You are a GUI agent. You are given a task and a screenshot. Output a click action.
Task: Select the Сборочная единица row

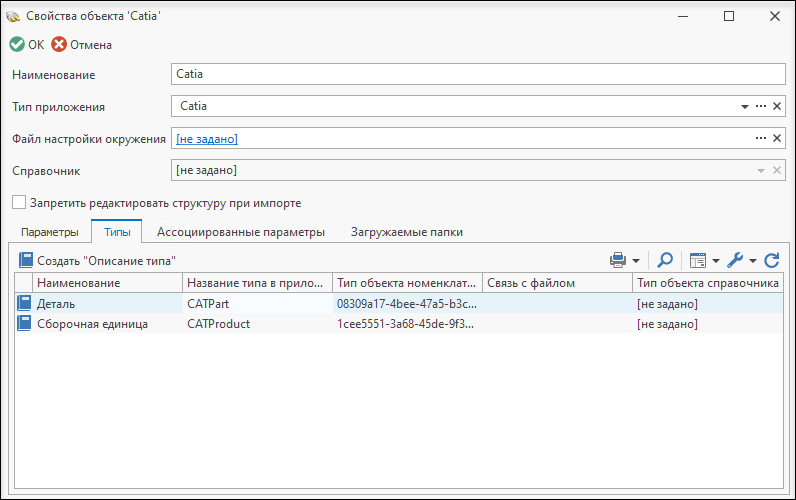tap(399, 324)
